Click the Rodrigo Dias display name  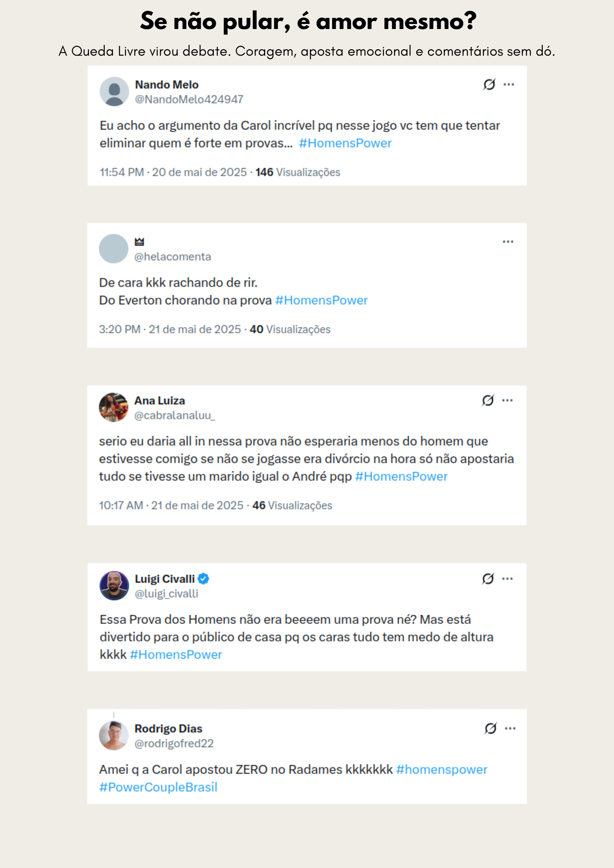pos(168,728)
